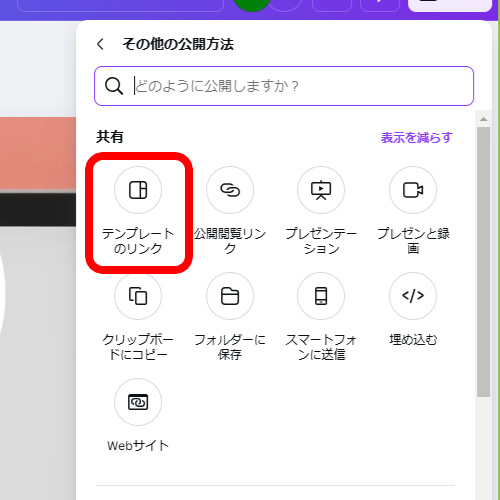Click the magnifier icon in search box

(x=114, y=86)
